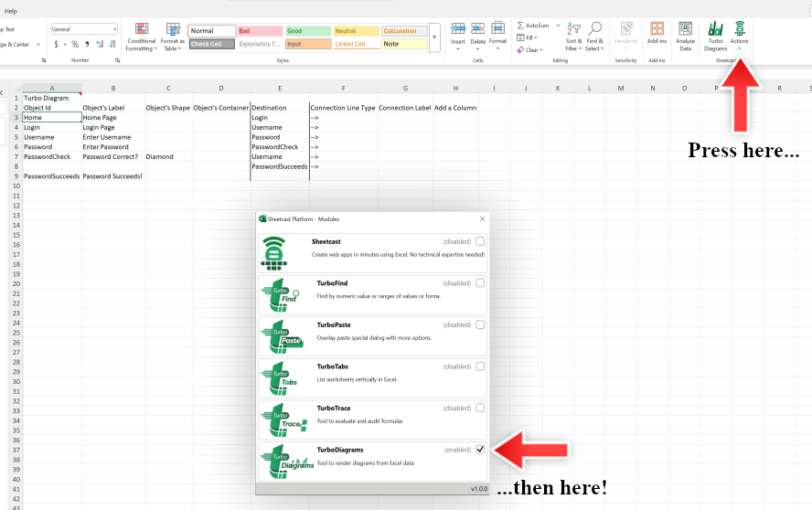Open the Actions dropdown arrow

(740, 48)
